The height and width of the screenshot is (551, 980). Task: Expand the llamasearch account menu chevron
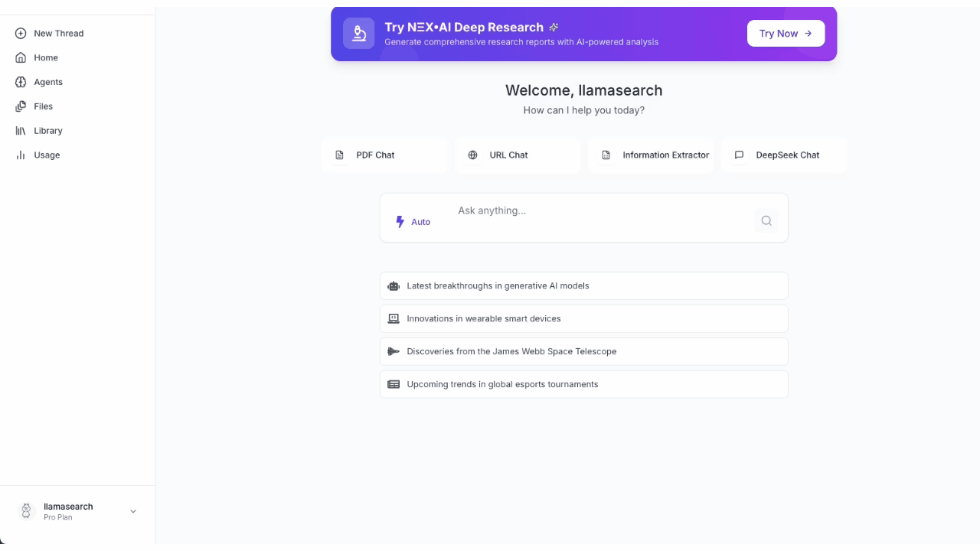[133, 511]
